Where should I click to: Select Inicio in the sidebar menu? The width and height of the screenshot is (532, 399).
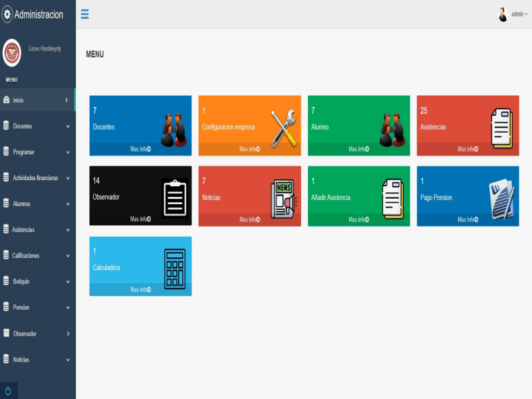point(37,100)
